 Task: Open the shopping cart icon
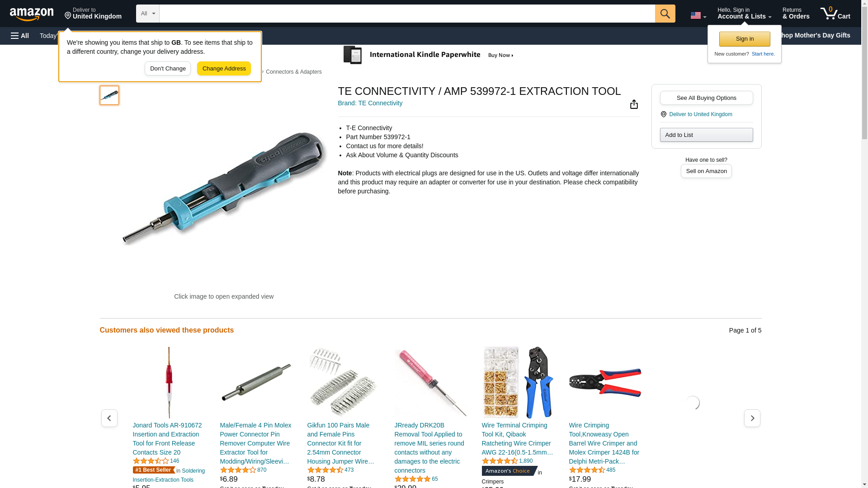[x=835, y=14]
